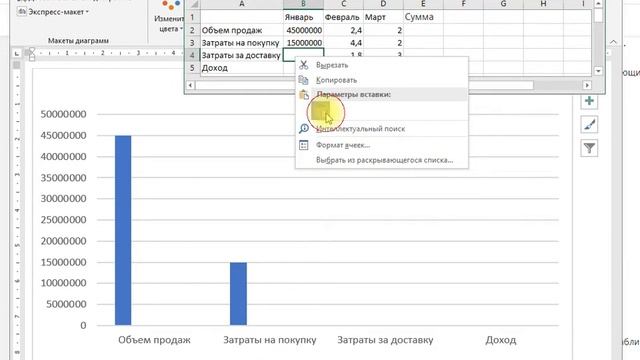Select row 2 header

(x=192, y=30)
